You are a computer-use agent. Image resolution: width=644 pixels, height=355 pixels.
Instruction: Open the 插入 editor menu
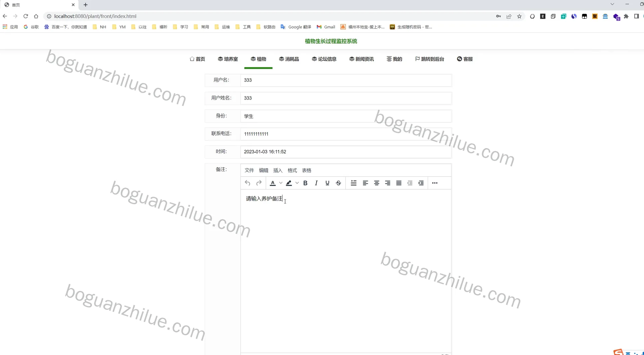(x=278, y=170)
